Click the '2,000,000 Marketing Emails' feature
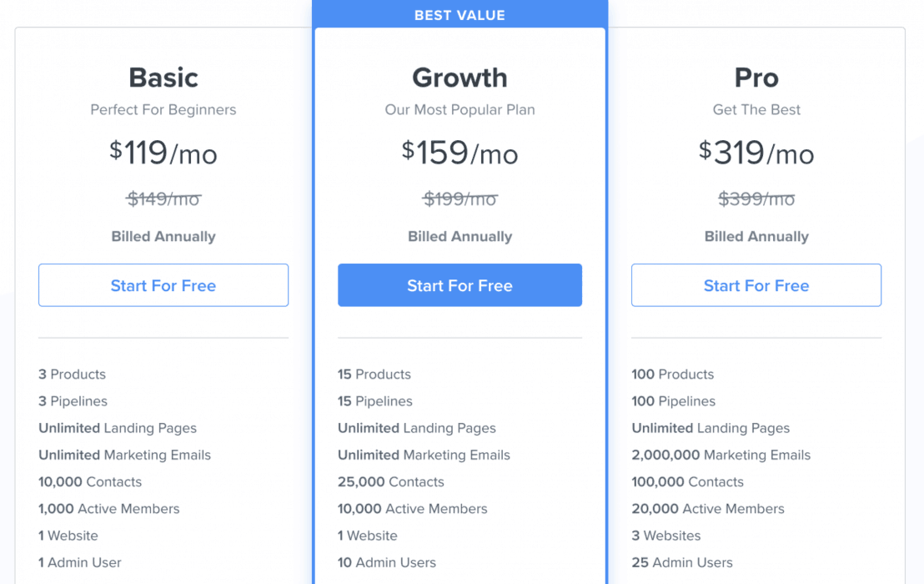The width and height of the screenshot is (924, 584). pyautogui.click(x=721, y=455)
